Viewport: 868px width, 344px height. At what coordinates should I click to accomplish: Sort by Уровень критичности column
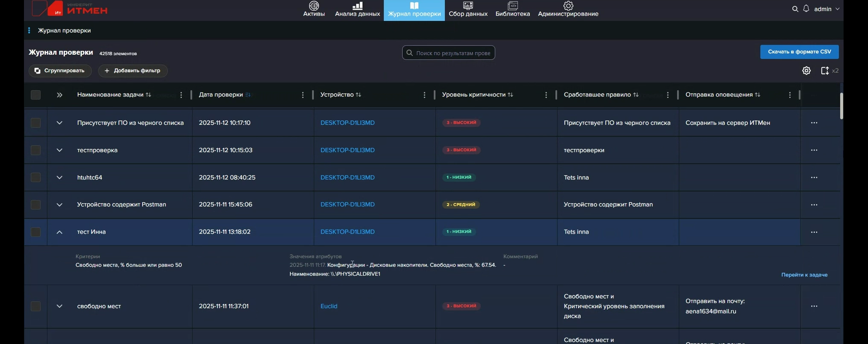510,95
